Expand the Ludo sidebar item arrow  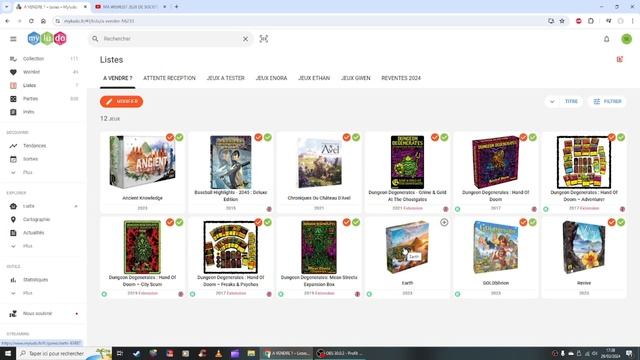pyautogui.click(x=76, y=206)
